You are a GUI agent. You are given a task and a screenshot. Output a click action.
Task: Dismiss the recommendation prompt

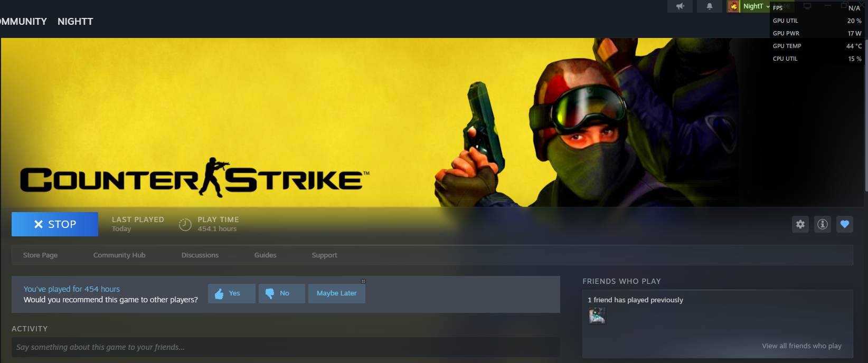pos(363,281)
